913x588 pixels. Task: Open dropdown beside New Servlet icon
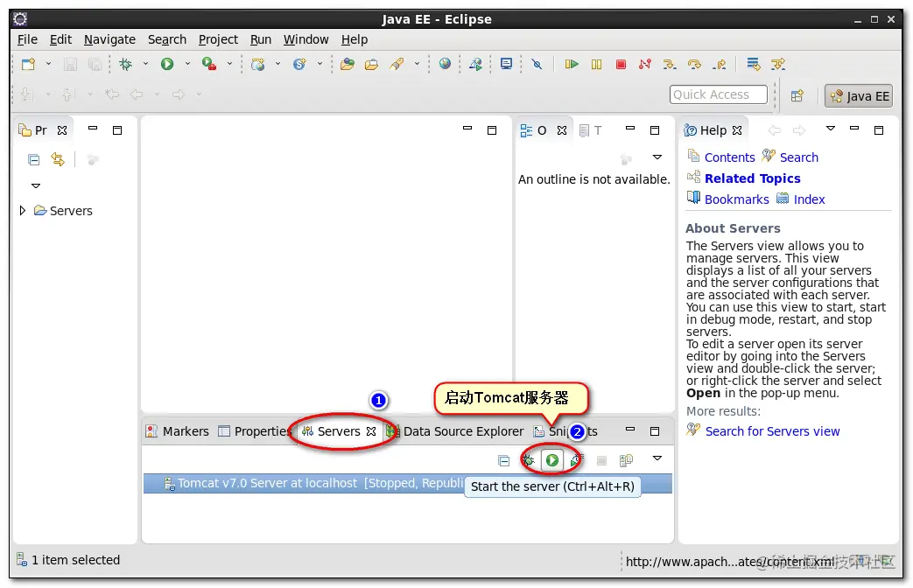(320, 64)
